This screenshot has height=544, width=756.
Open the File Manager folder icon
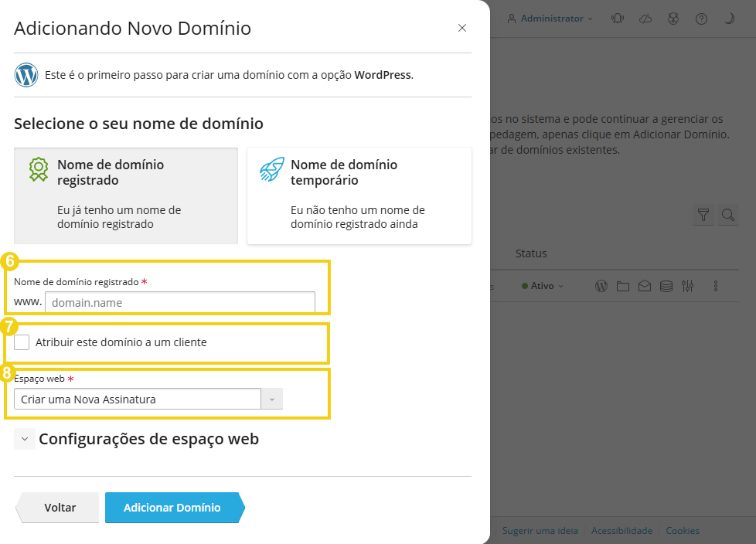tap(623, 286)
